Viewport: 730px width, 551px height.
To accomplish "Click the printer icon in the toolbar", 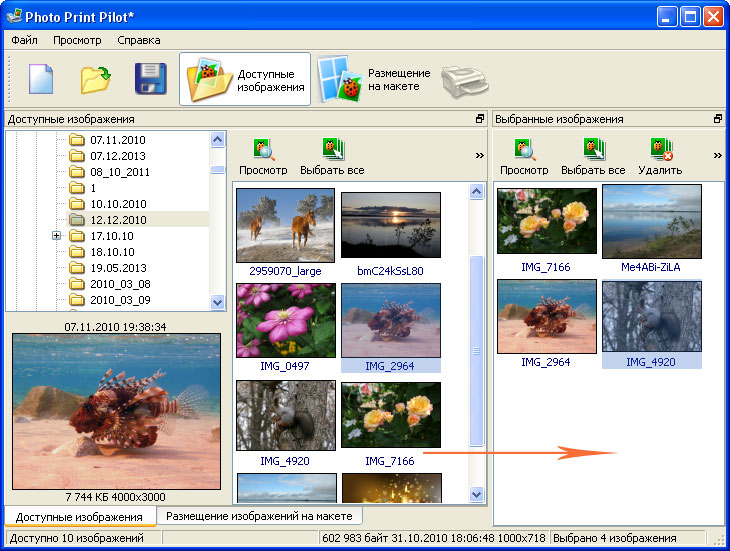I will (x=465, y=82).
